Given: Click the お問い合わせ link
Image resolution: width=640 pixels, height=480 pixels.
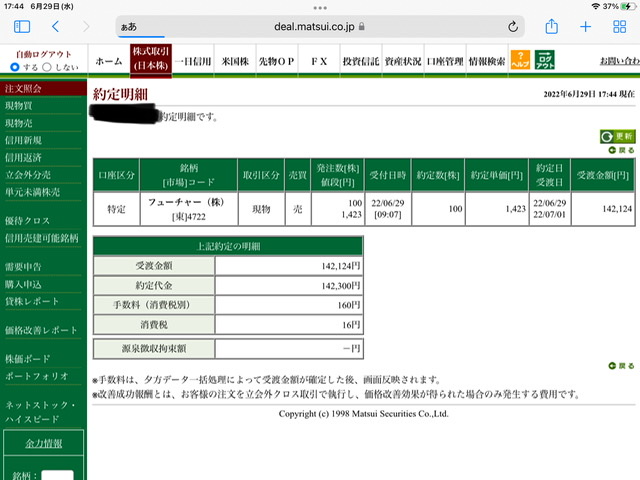Looking at the screenshot, I should (x=620, y=61).
